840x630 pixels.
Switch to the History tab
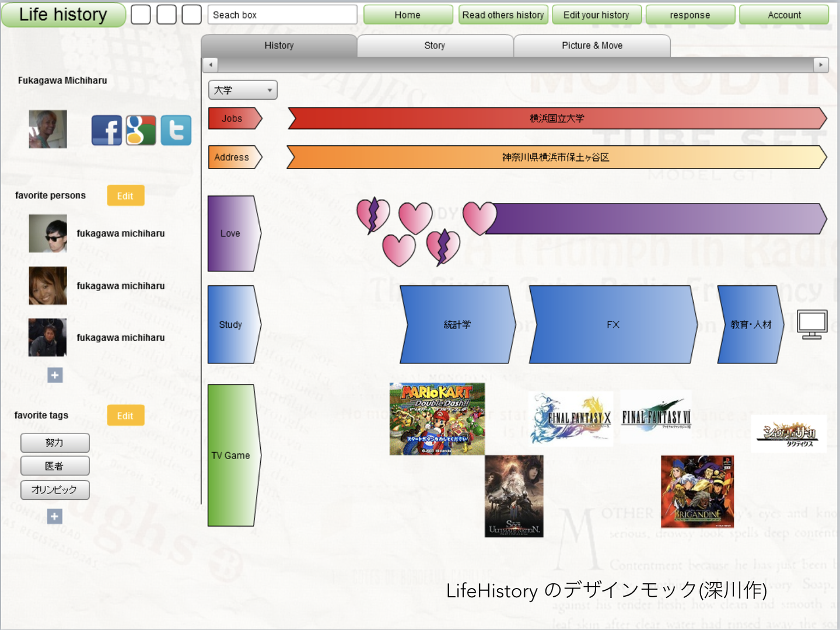tap(279, 45)
